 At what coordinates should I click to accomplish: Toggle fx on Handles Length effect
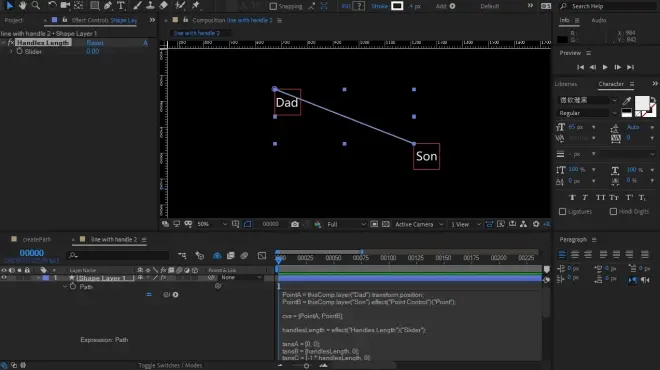pyautogui.click(x=11, y=43)
